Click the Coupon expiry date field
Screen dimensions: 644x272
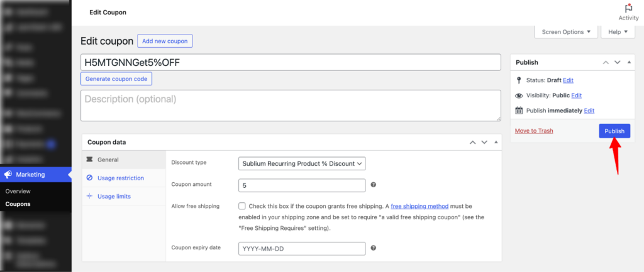coord(302,248)
